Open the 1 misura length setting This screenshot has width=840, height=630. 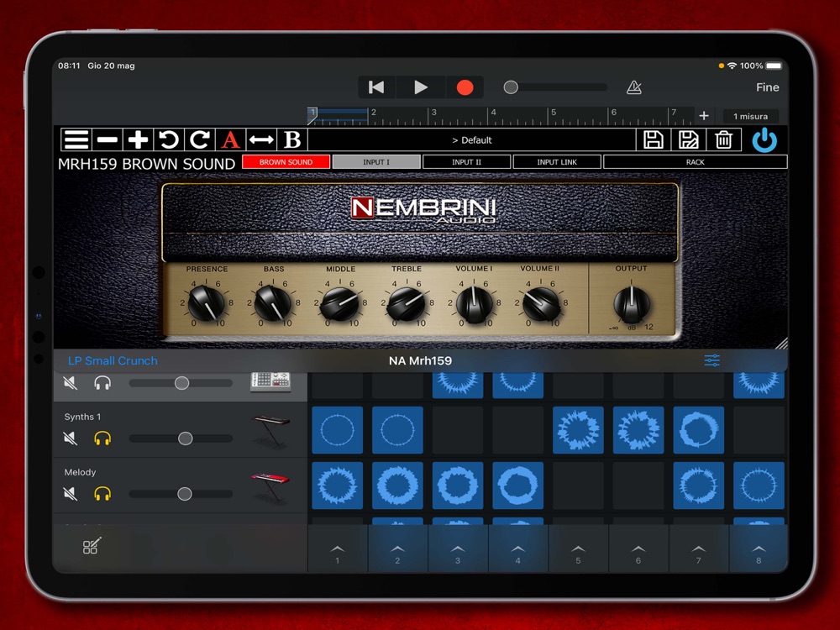click(x=750, y=116)
